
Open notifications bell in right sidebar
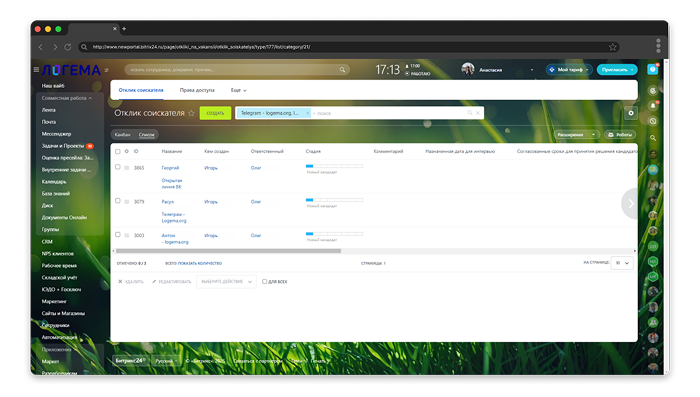[x=653, y=106]
